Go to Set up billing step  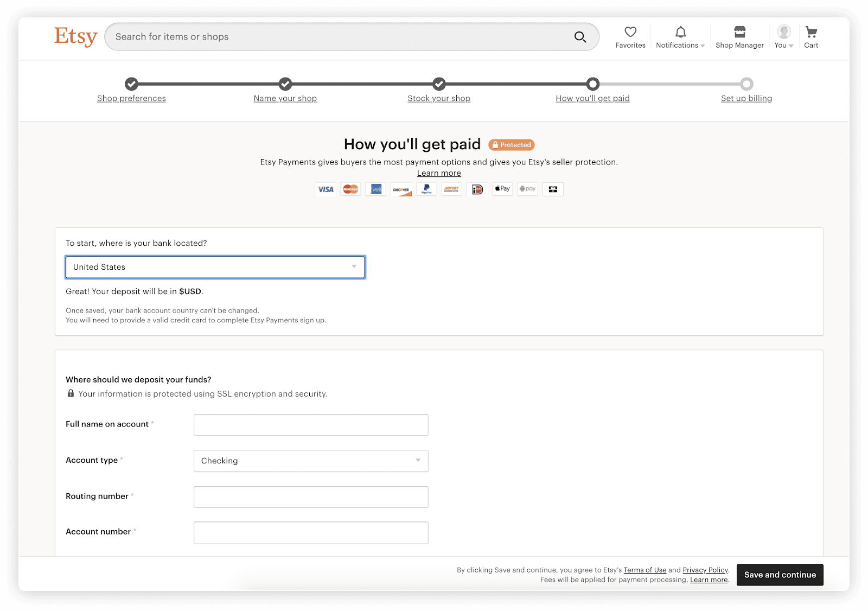746,98
